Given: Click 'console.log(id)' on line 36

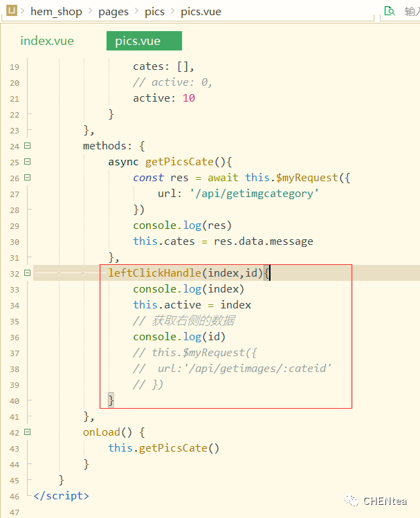Looking at the screenshot, I should click(179, 337).
